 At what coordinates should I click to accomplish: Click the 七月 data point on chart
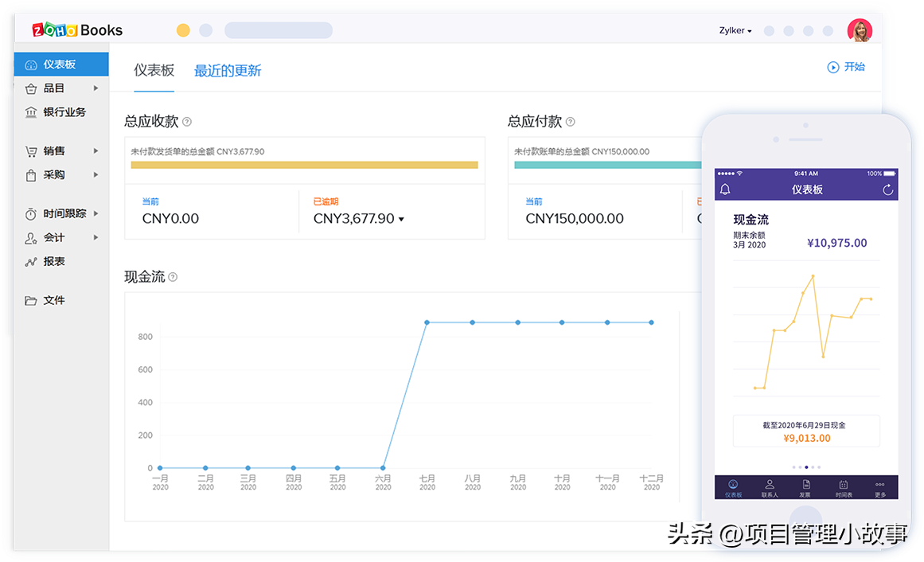point(427,322)
